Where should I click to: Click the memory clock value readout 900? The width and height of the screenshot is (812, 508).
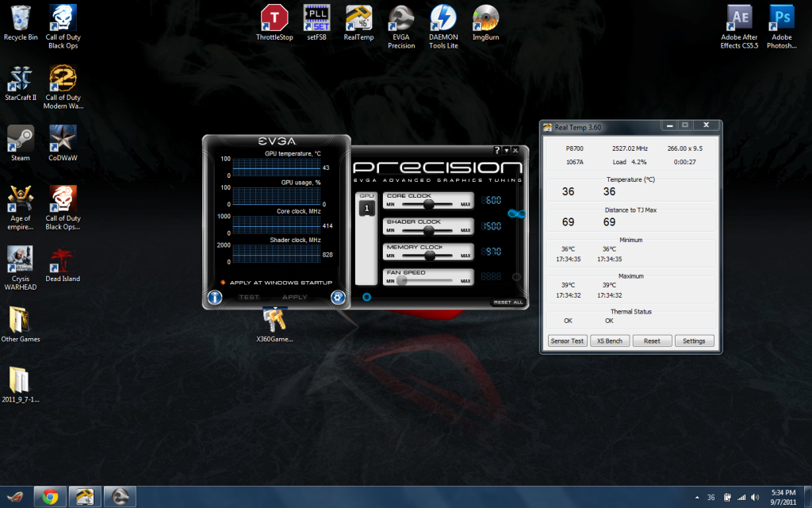(x=491, y=252)
